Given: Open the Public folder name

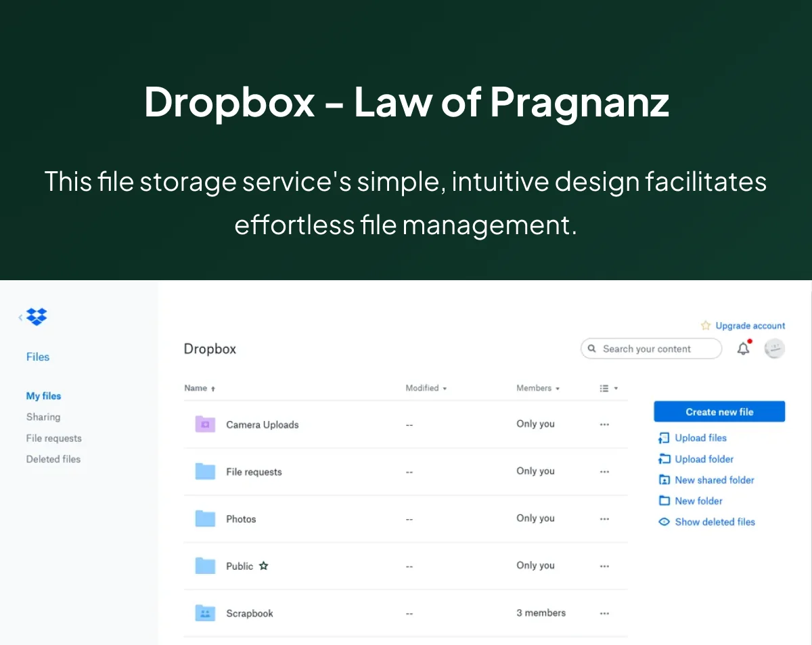Looking at the screenshot, I should 240,566.
